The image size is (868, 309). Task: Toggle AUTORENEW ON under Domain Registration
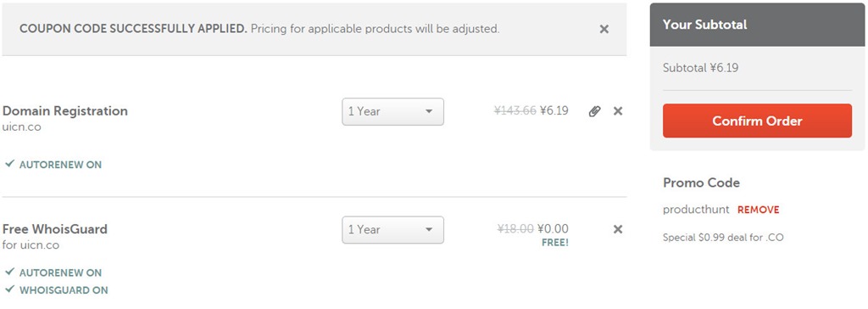tap(53, 165)
